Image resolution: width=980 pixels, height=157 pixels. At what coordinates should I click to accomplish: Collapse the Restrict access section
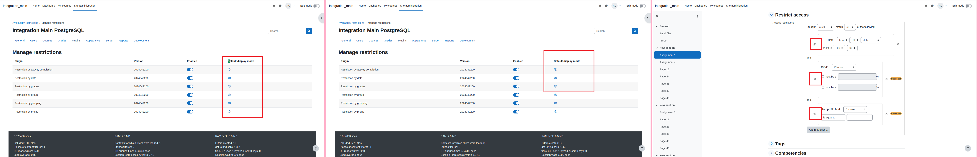pyautogui.click(x=771, y=15)
